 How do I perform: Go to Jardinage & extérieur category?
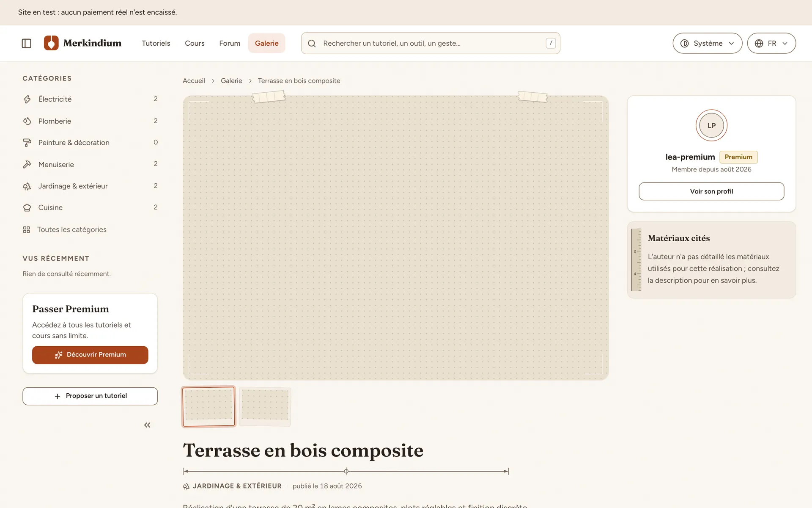(x=90, y=186)
